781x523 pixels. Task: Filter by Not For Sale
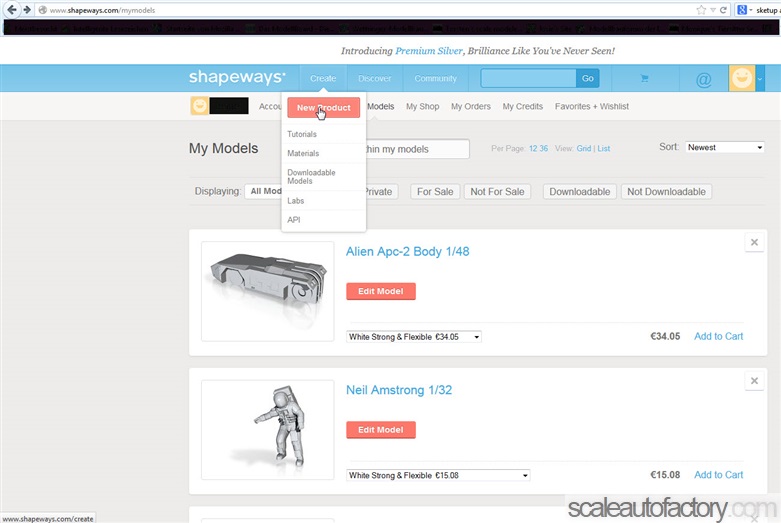pyautogui.click(x=497, y=192)
